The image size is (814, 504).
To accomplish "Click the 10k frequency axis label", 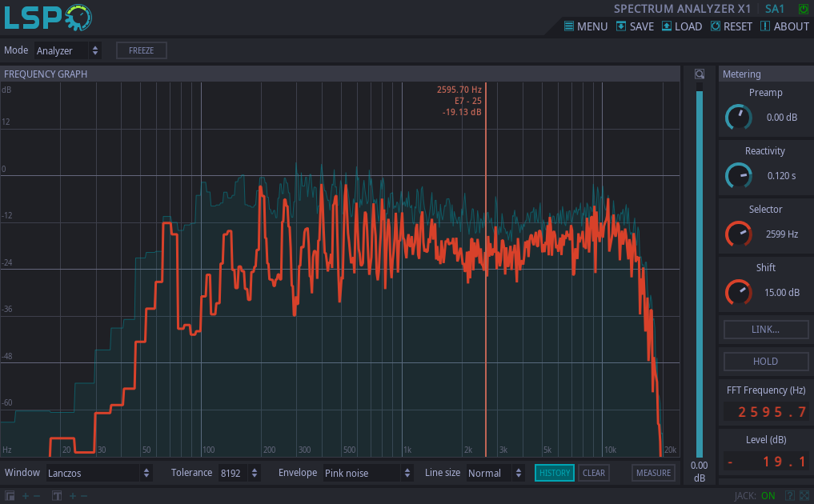I will point(610,450).
